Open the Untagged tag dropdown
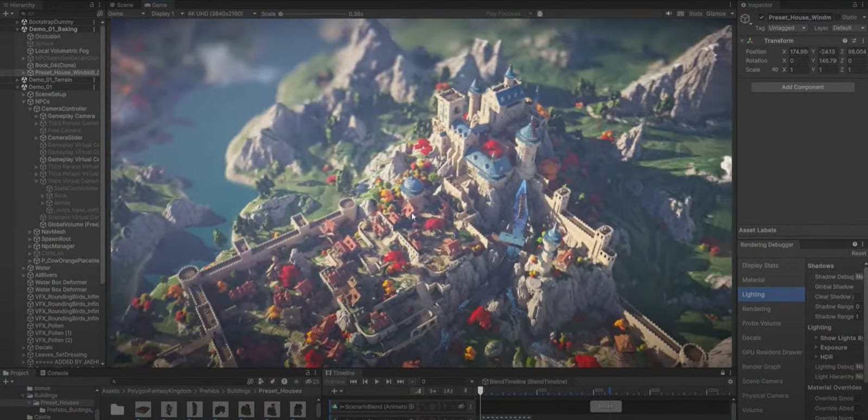The image size is (868, 420). (x=787, y=28)
